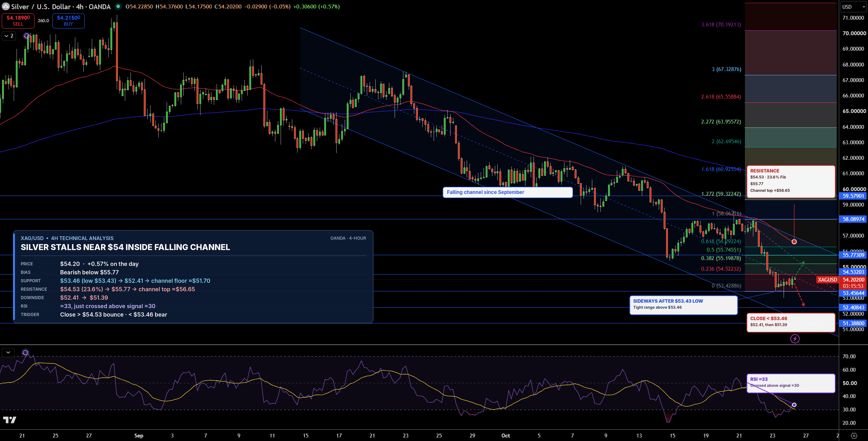
Task: Select the 'RSI ≈33' annotation box
Action: [x=790, y=383]
